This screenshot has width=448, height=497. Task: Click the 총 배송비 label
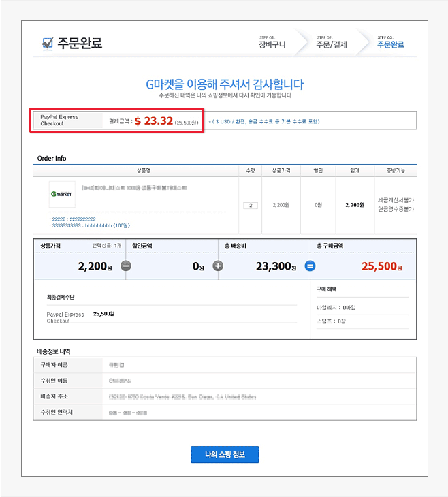(236, 246)
